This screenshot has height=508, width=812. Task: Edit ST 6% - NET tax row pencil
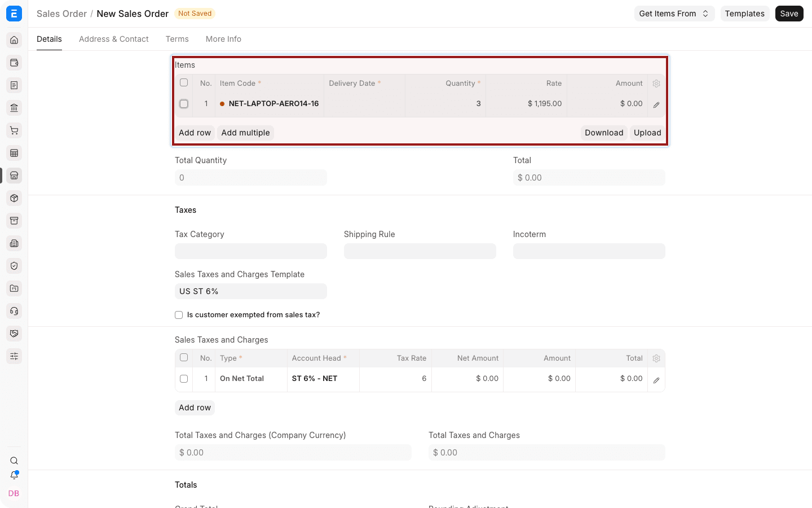tap(656, 380)
